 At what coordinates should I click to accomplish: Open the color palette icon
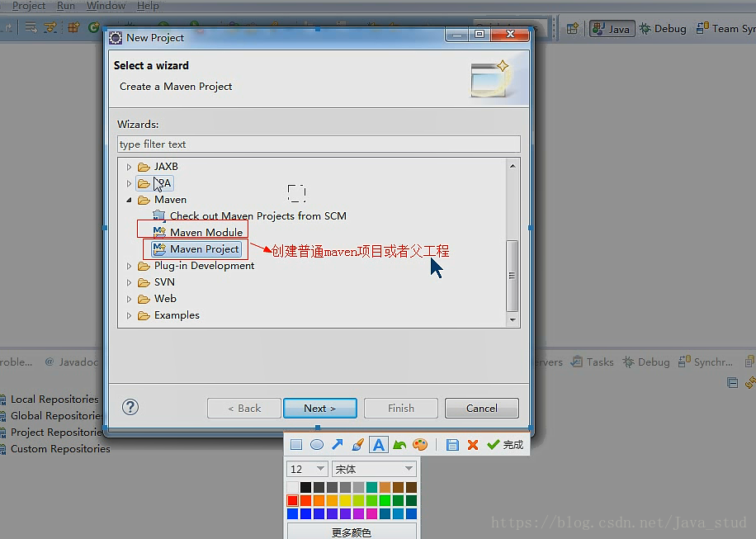coord(420,445)
